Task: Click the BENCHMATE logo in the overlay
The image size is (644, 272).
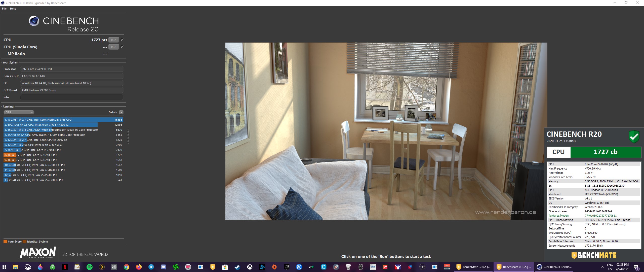Action: tap(594, 255)
